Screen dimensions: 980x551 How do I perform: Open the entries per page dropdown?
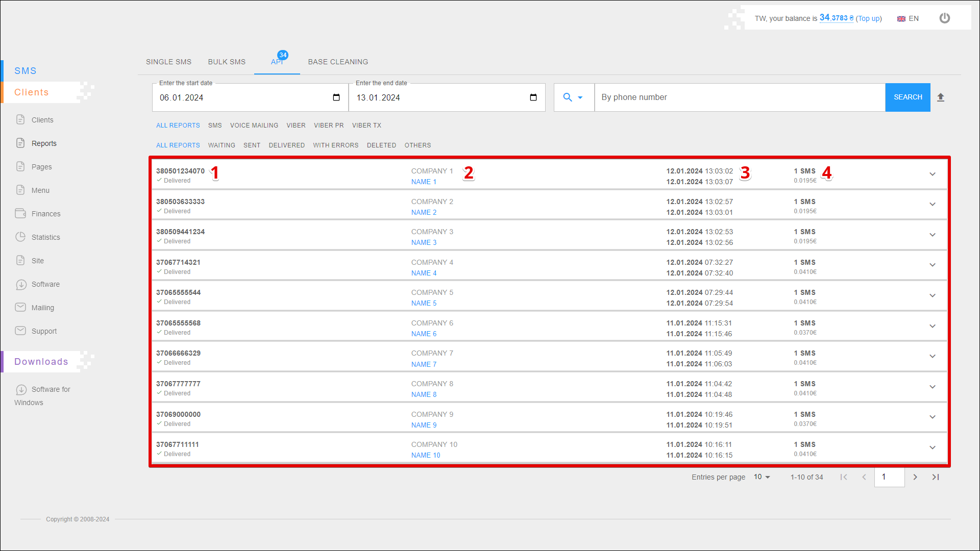tap(762, 477)
